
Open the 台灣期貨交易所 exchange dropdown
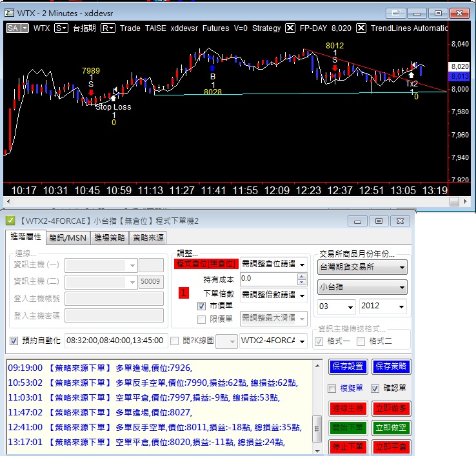coord(362,267)
